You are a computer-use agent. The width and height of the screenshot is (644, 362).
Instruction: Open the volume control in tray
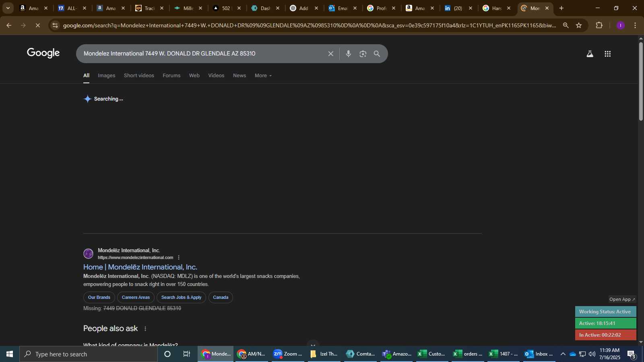(592, 354)
